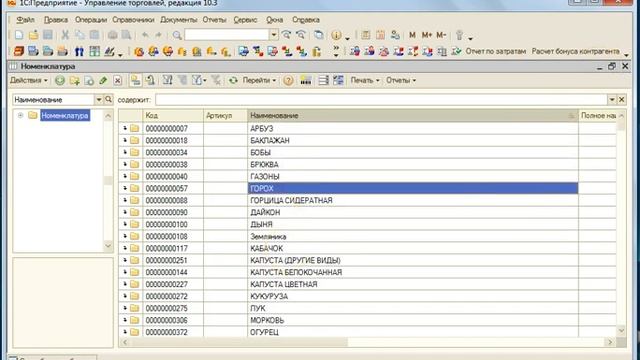Click the magnifier Find icon beside the search box

[177, 35]
